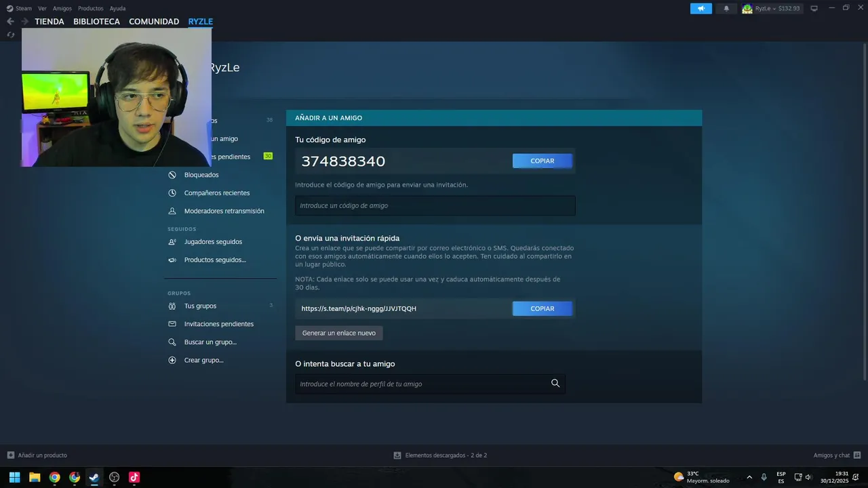Open the TikTok taskbar app
Image resolution: width=868 pixels, height=488 pixels.
134,477
